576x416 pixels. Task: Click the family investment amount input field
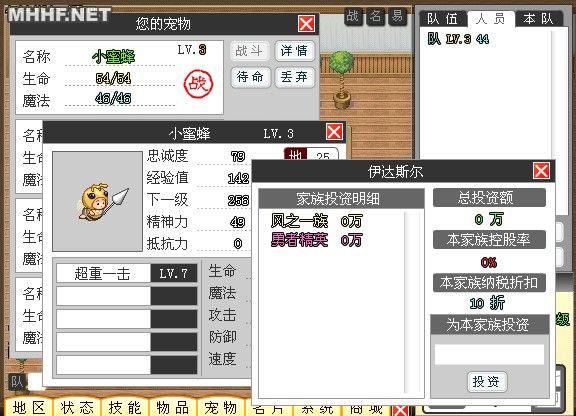pyautogui.click(x=489, y=354)
